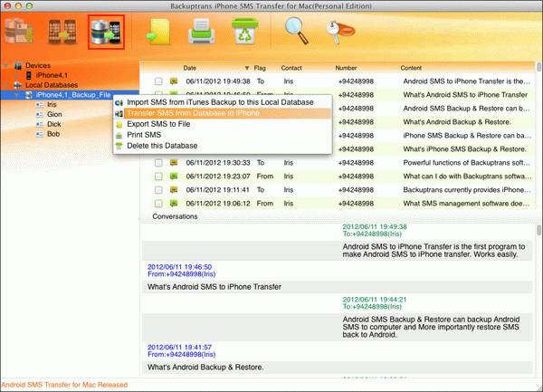Click the Backup SMS to database toolbar icon

19,32
